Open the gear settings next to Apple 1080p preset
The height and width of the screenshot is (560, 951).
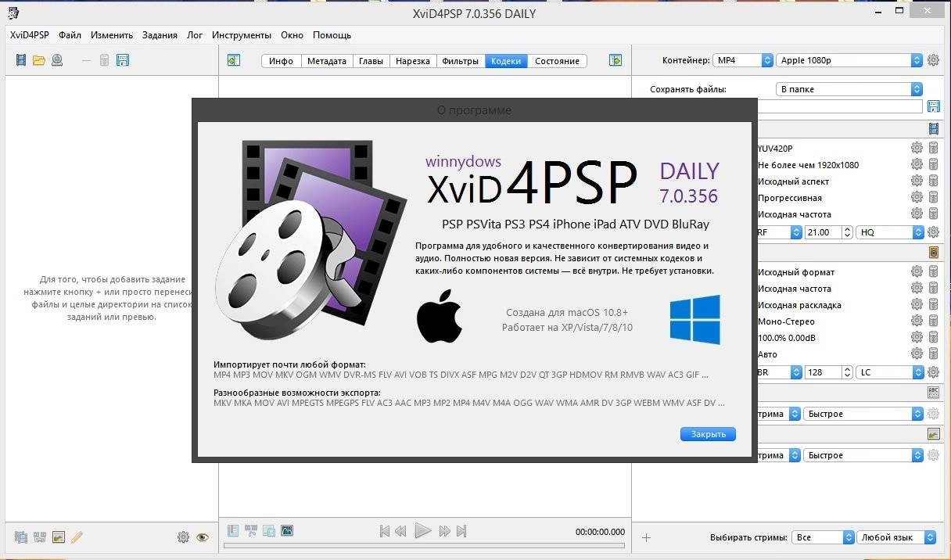click(x=933, y=60)
